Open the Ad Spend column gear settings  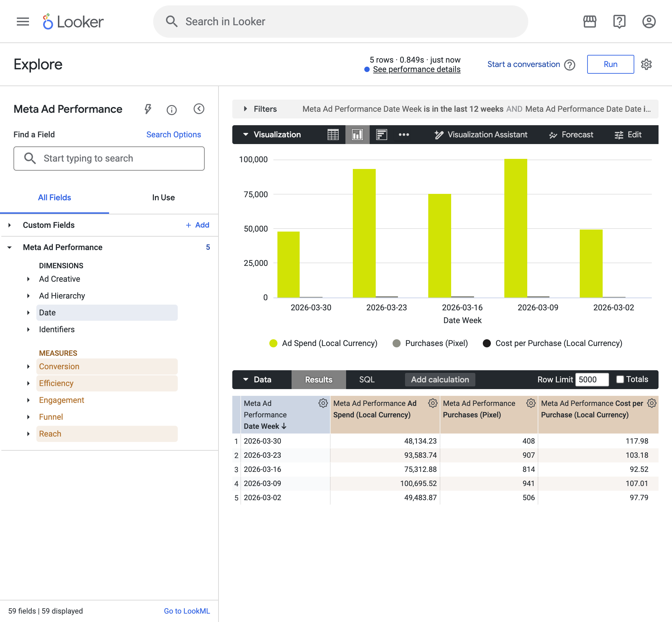433,403
